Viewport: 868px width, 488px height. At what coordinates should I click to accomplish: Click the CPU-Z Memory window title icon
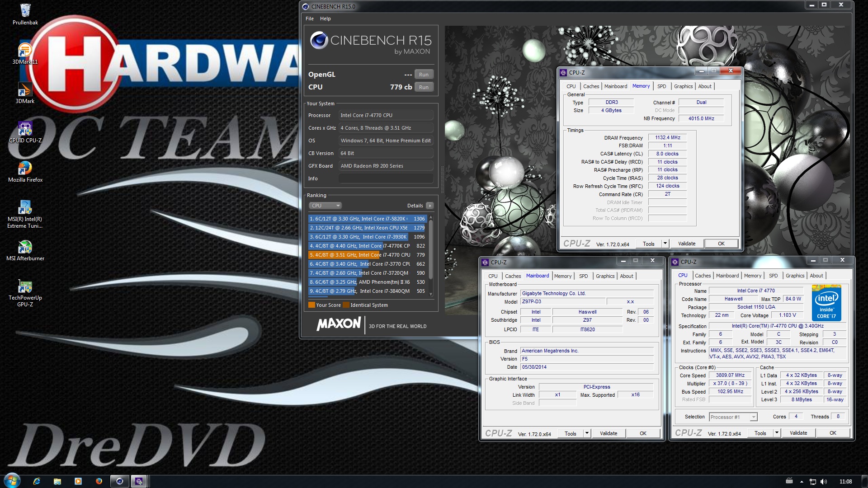[x=563, y=72]
